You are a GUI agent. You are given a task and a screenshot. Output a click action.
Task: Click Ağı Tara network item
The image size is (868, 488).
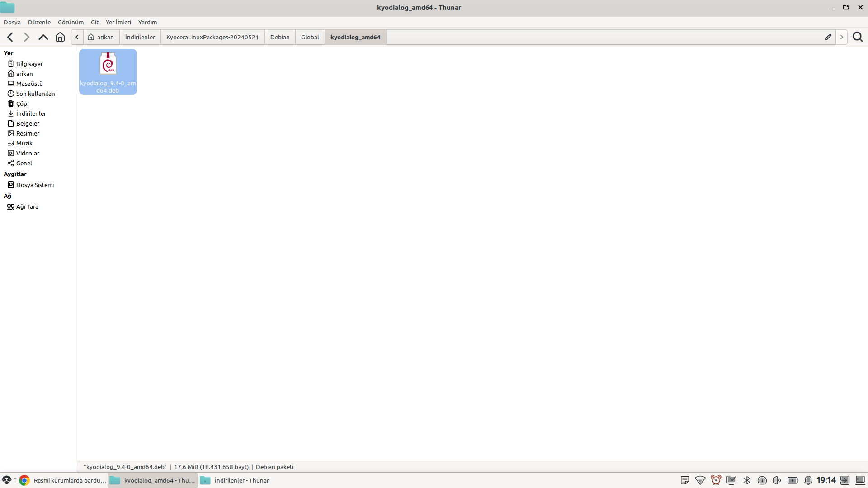[27, 206]
